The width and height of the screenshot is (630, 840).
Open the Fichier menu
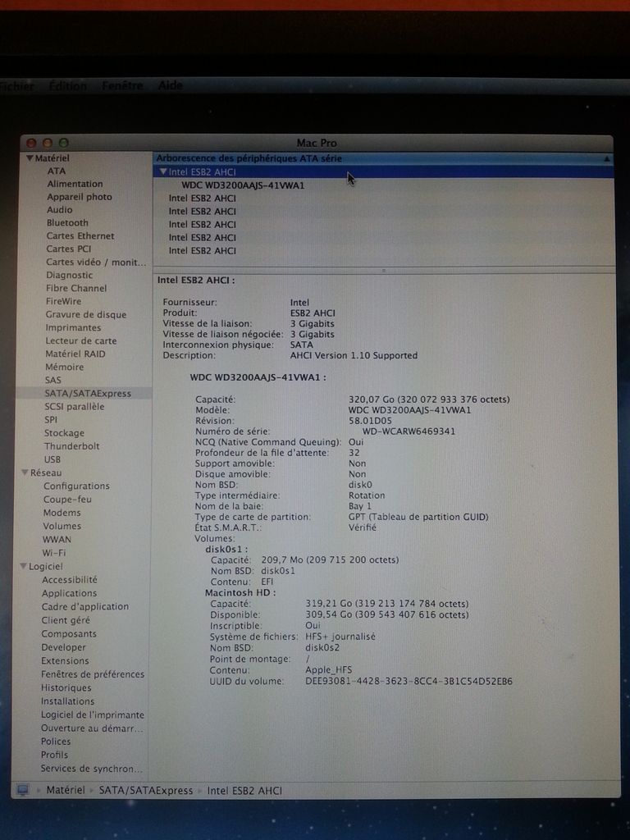pos(16,85)
